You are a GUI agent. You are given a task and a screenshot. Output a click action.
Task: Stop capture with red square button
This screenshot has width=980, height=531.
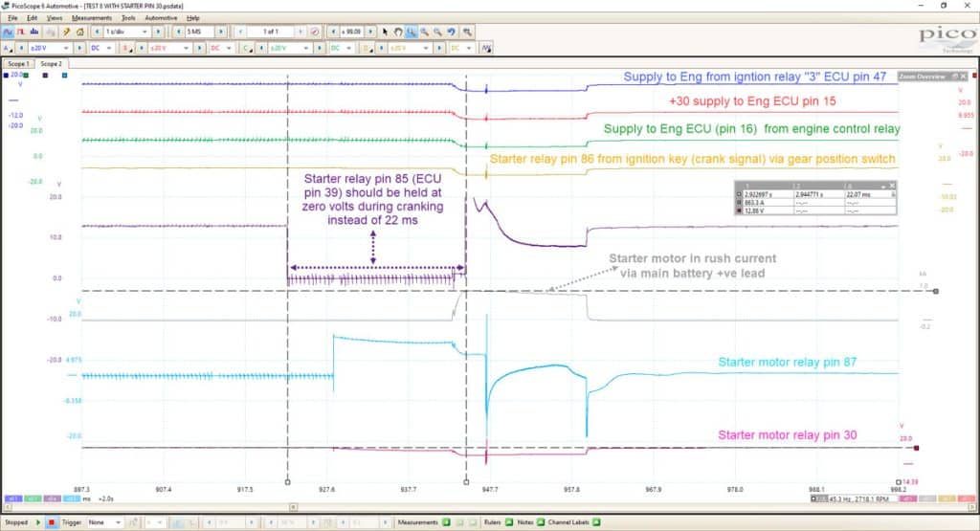(x=52, y=522)
